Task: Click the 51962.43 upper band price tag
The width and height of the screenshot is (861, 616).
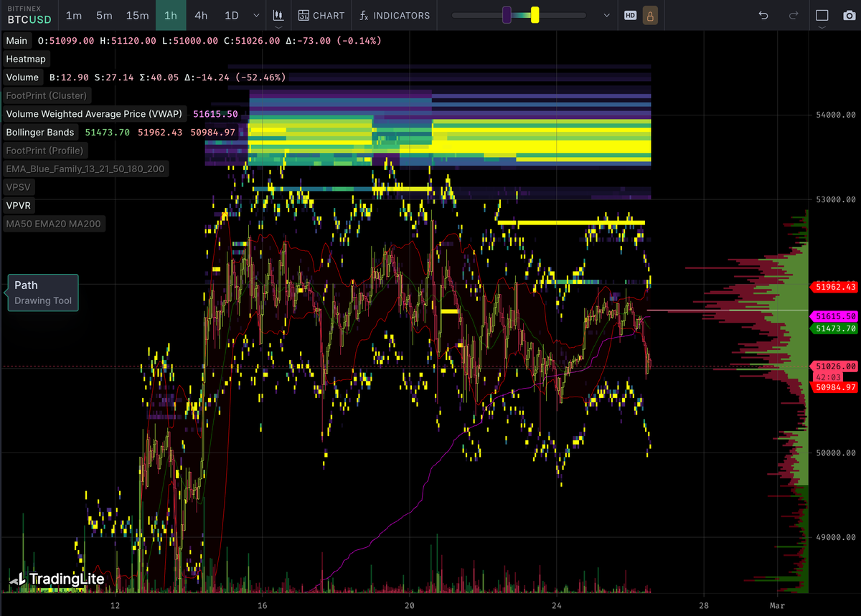Action: [835, 287]
